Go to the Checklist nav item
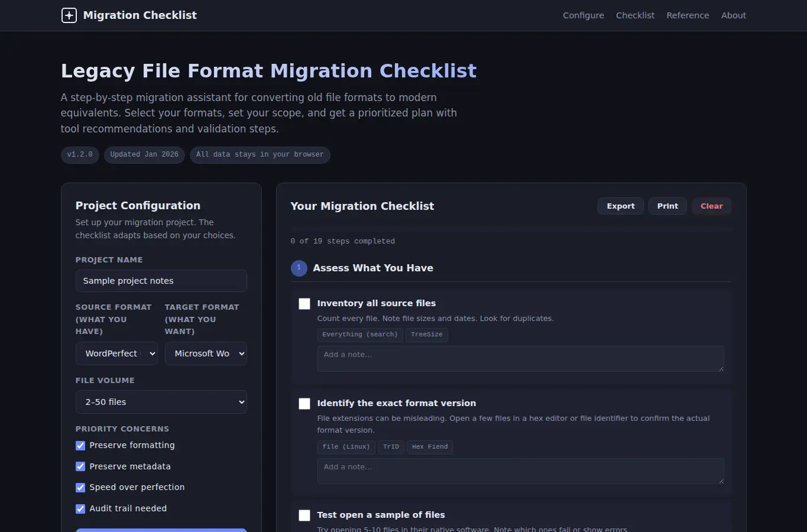807x532 pixels. pos(635,15)
